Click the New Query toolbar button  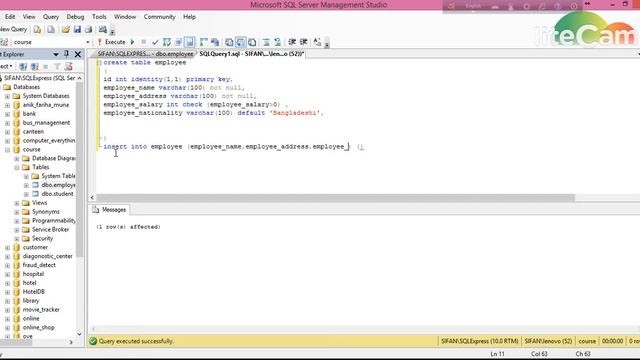pos(13,29)
